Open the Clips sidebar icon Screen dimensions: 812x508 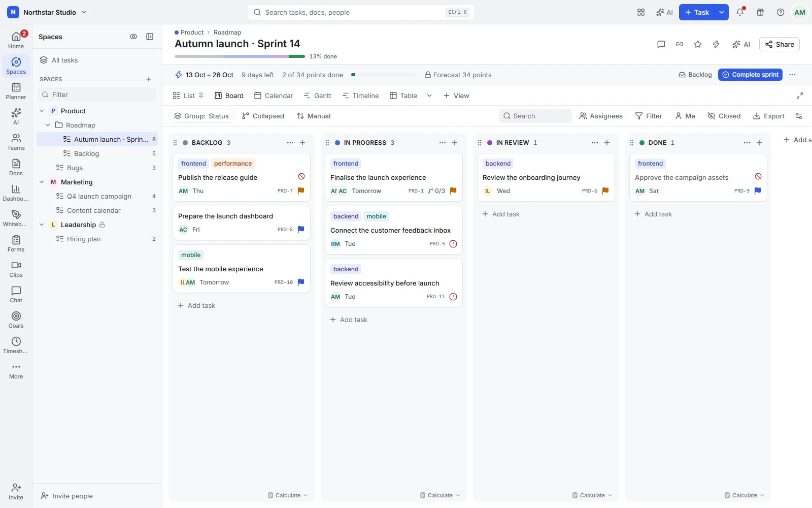(x=16, y=269)
